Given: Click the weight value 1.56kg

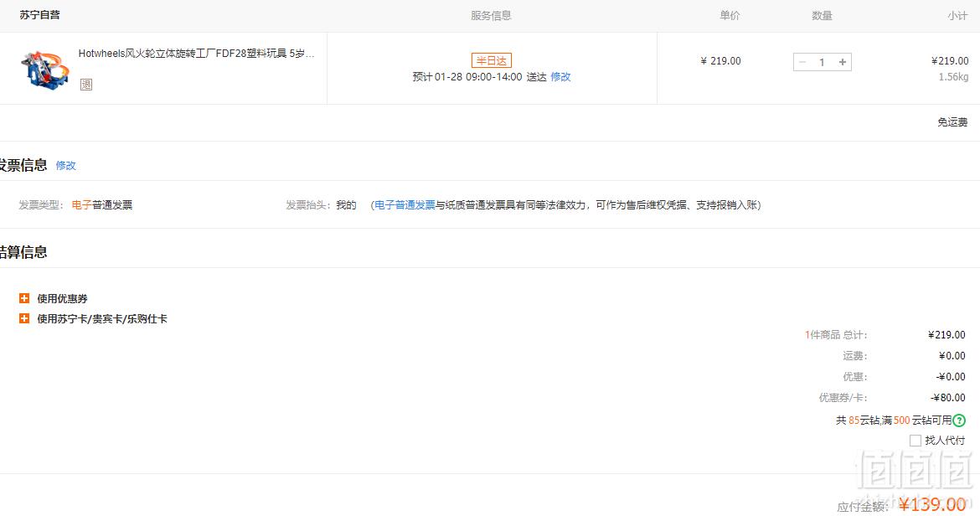Looking at the screenshot, I should pos(954,77).
